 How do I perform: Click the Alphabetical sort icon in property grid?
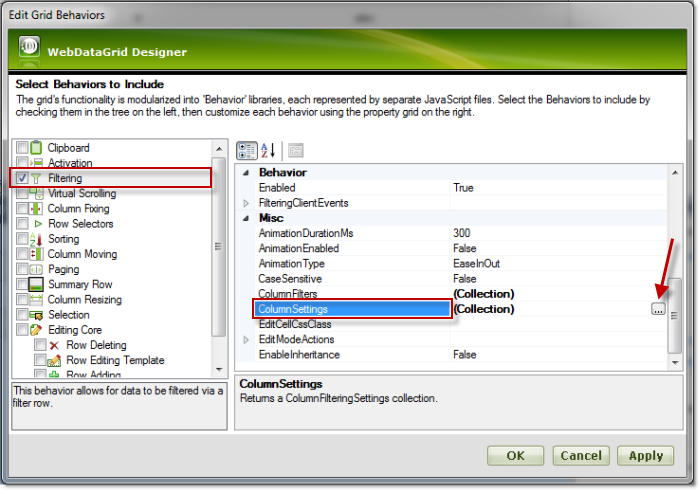click(267, 151)
